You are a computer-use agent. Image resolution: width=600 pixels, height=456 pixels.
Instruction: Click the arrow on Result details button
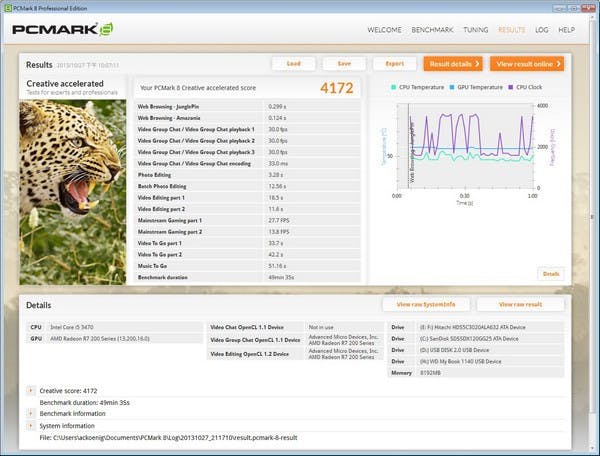(x=477, y=63)
